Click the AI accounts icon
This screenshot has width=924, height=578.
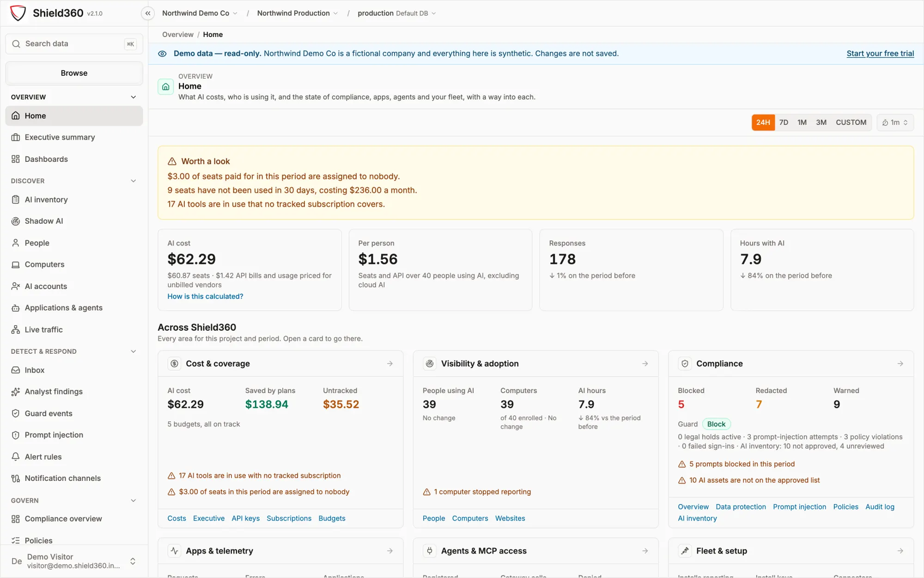click(16, 286)
